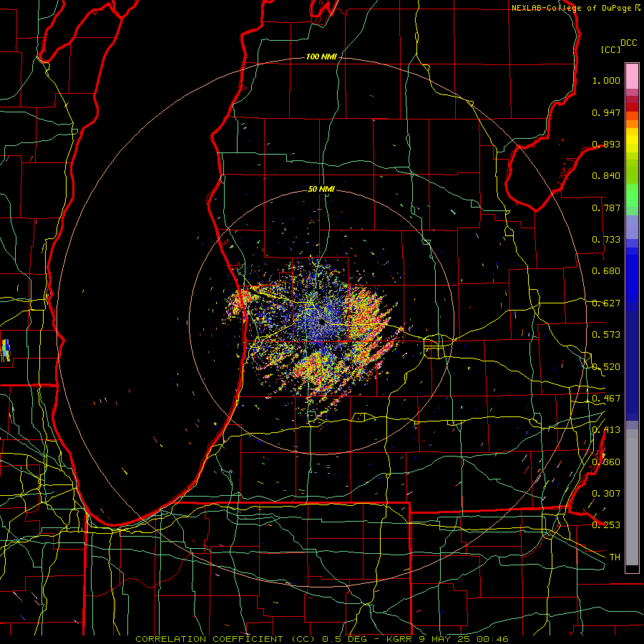
Task: Click the 00:46 timestamp in the caption
Action: (494, 639)
